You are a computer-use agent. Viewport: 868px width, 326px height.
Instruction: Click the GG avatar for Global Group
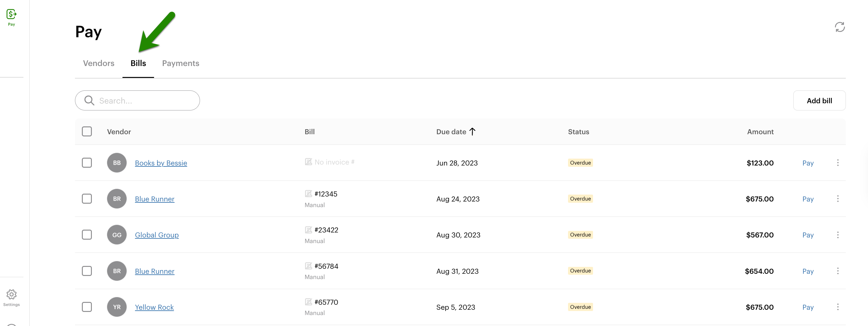coord(117,235)
